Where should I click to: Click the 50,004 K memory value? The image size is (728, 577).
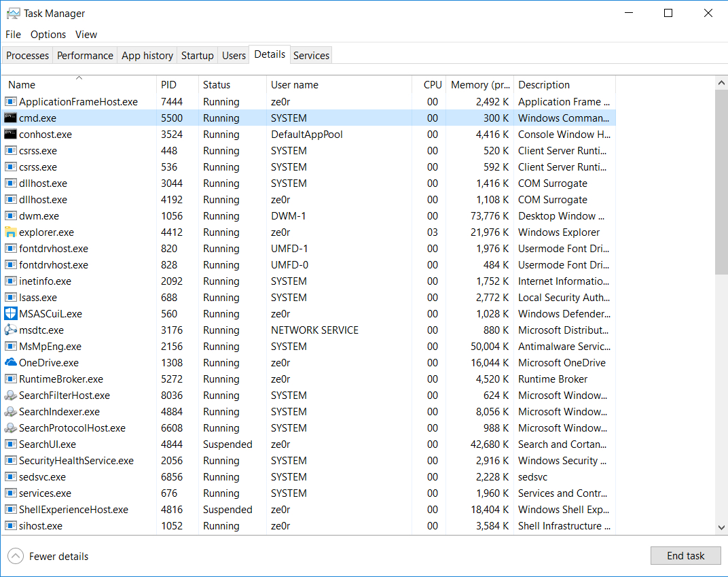[490, 347]
